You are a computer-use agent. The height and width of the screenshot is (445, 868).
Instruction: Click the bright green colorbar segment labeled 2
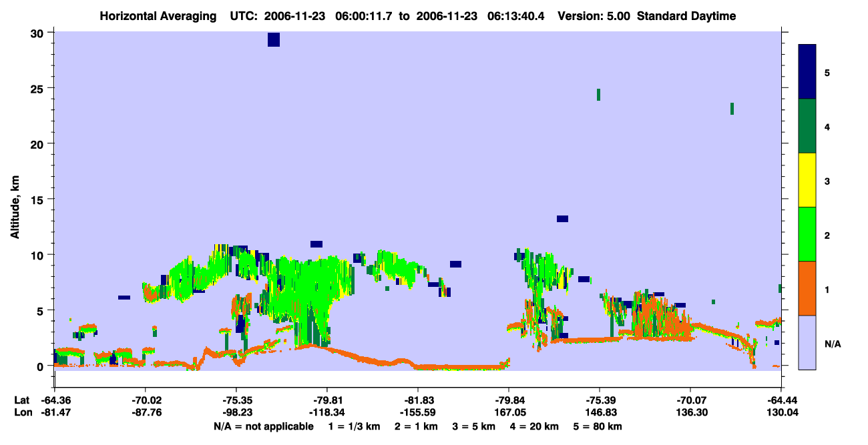click(807, 234)
